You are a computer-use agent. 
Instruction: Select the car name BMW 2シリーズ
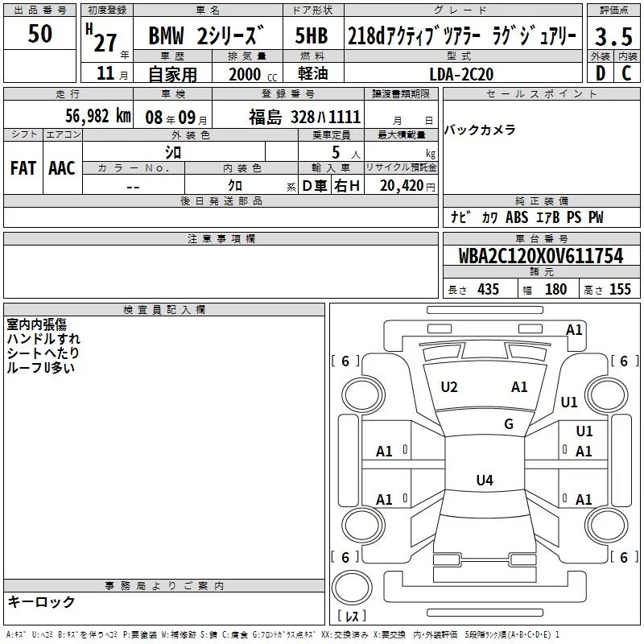pos(206,35)
